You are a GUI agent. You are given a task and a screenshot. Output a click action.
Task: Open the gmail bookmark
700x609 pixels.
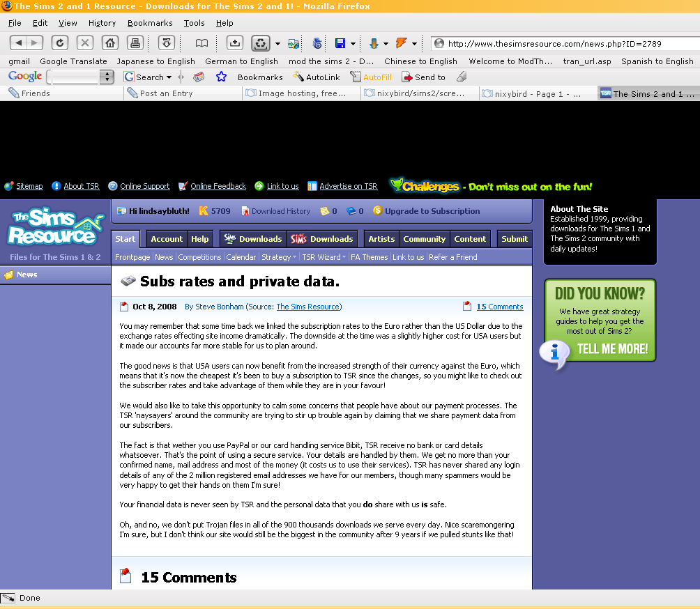[20, 61]
